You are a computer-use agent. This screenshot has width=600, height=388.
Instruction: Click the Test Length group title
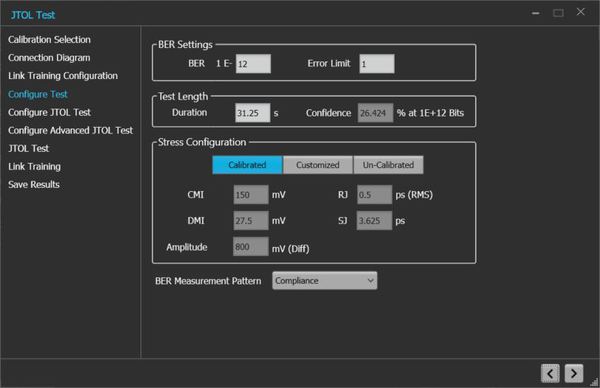tap(183, 96)
